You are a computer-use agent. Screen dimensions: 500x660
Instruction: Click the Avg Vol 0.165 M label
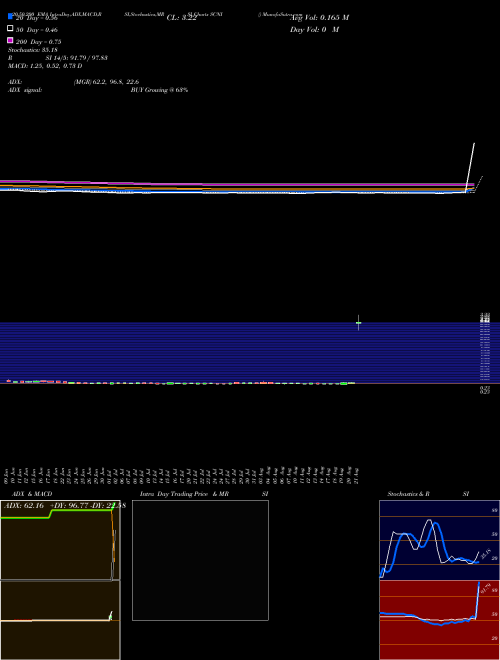[x=319, y=18]
